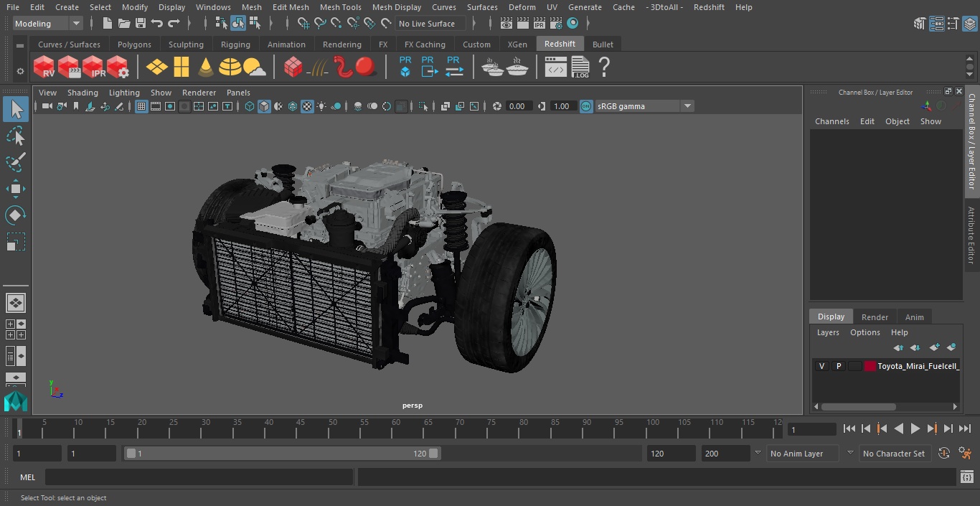The width and height of the screenshot is (980, 506).
Task: Create Redshift sun and sky light
Action: [254, 67]
